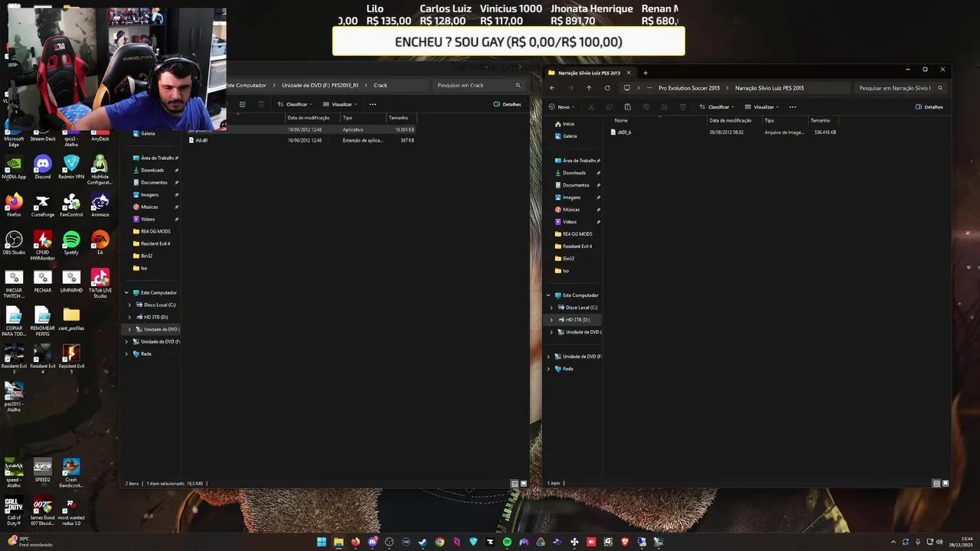Refresh the Narração Silvio Luiz PES 2013 folder
The image size is (980, 551).
(x=607, y=88)
